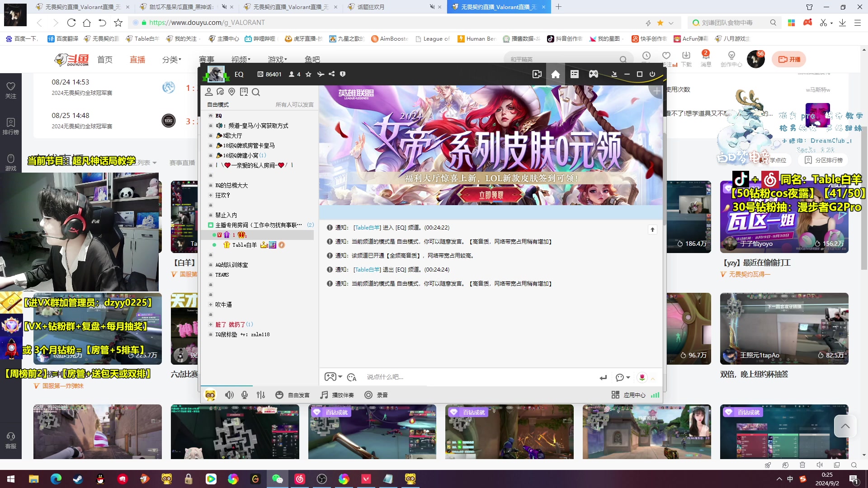Favorite the EQ channel with star icon

point(308,74)
